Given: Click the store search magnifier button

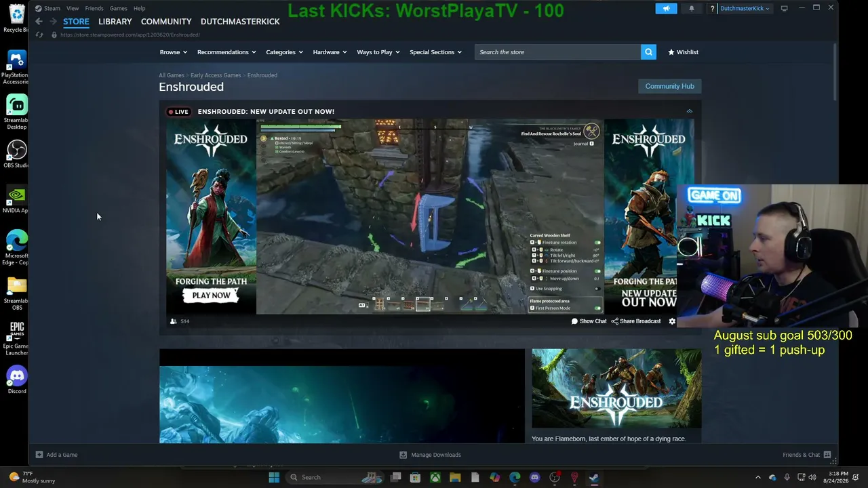Looking at the screenshot, I should pyautogui.click(x=648, y=52).
